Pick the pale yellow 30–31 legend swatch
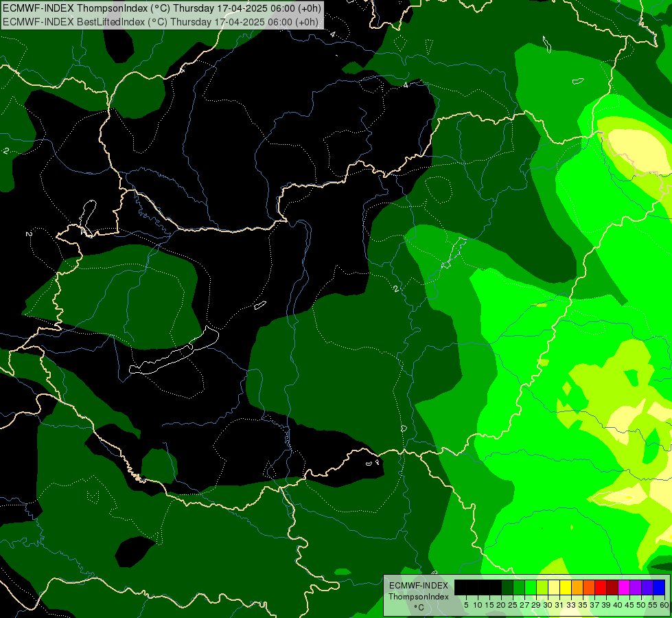The width and height of the screenshot is (672, 618). click(x=554, y=587)
